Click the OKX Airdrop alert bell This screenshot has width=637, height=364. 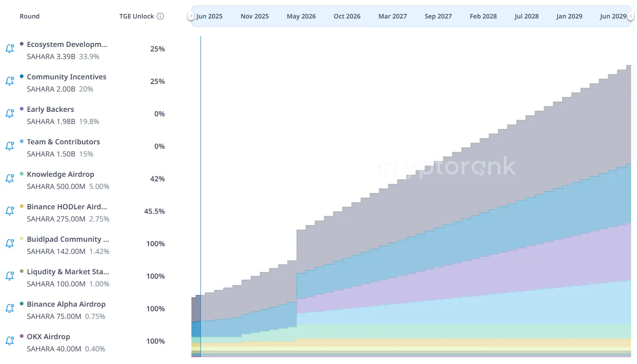9,341
